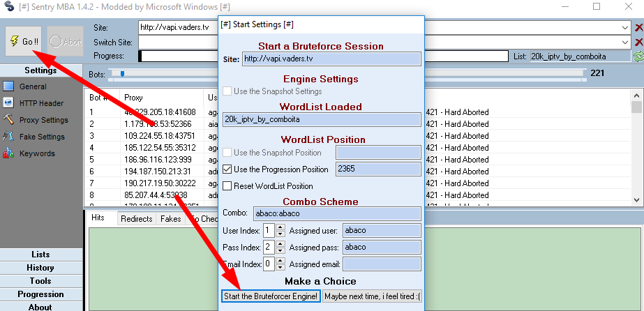This screenshot has width=644, height=311.
Task: Click the List field 20k_iptv_by_comboita
Action: click(x=580, y=56)
